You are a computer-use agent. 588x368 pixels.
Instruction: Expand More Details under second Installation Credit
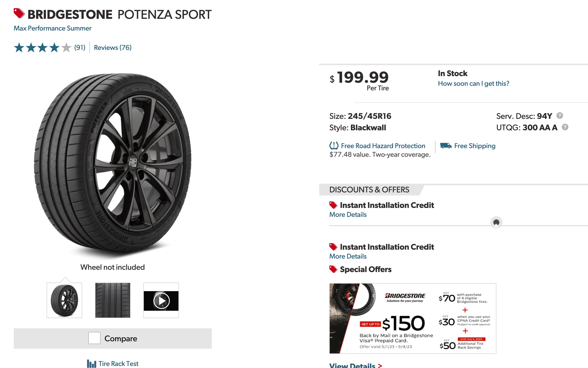(x=348, y=256)
